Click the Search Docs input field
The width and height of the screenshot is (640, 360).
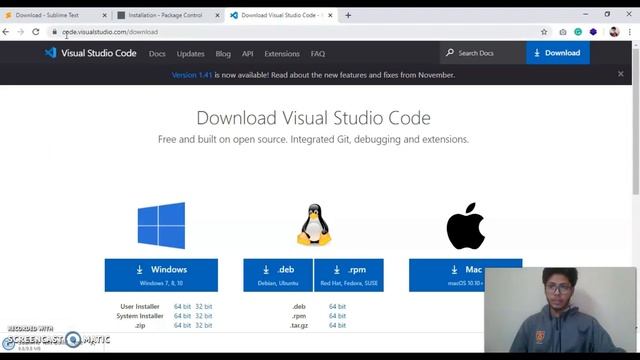point(483,53)
